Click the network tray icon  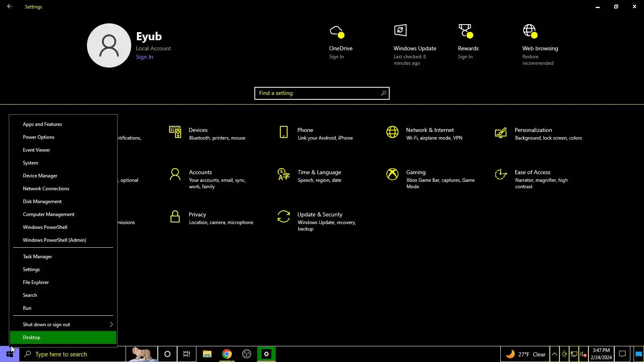(x=574, y=354)
